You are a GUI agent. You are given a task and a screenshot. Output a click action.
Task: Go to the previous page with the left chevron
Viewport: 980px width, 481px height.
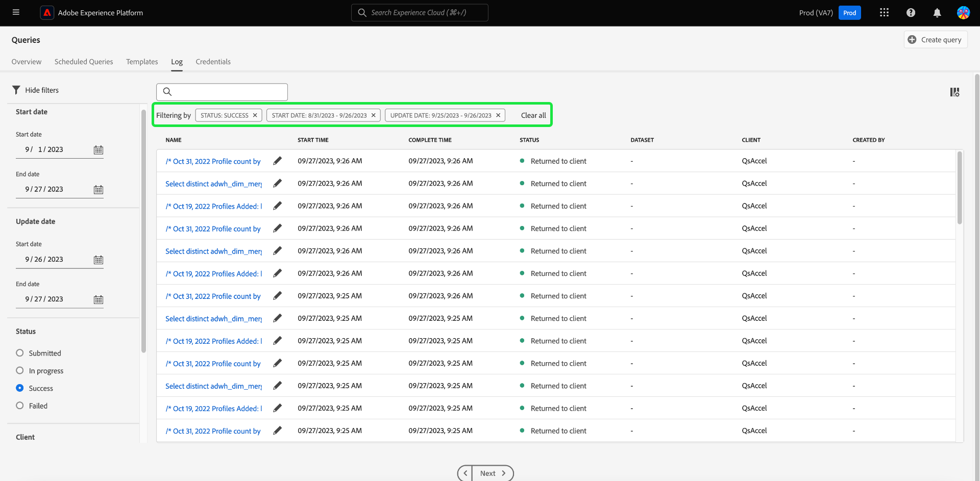[465, 473]
